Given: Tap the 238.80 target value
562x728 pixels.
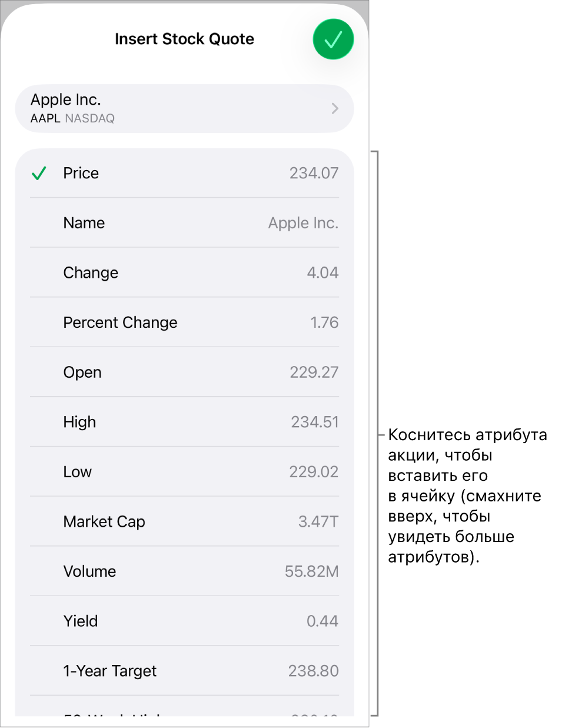Looking at the screenshot, I should [313, 671].
